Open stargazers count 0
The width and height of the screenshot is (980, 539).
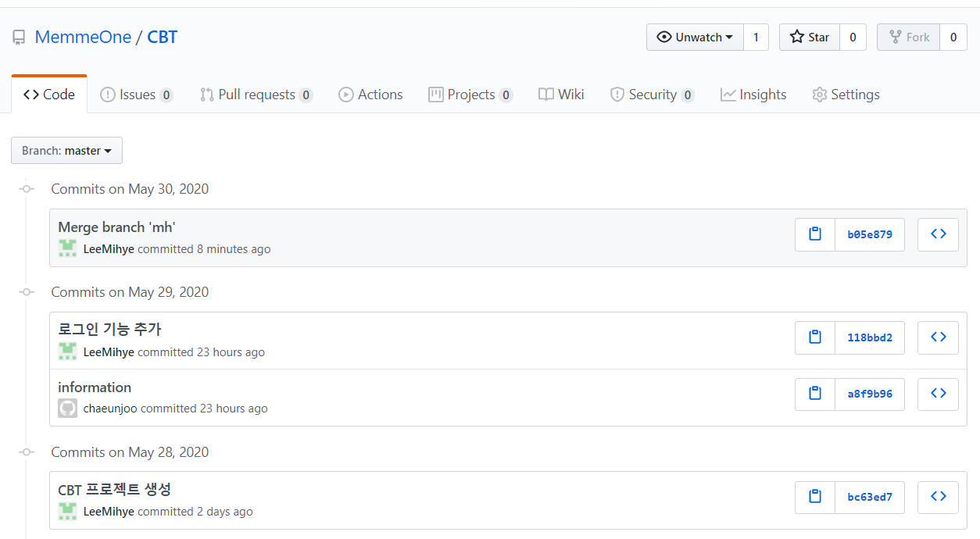click(x=853, y=37)
